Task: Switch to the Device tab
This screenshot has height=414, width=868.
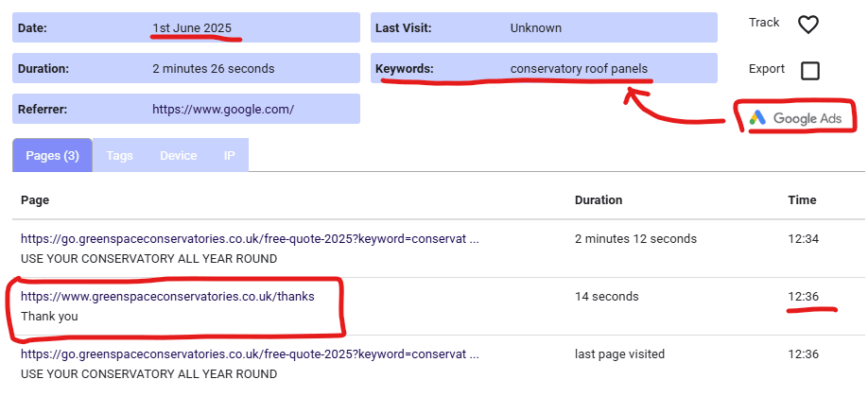Action: coord(179,156)
